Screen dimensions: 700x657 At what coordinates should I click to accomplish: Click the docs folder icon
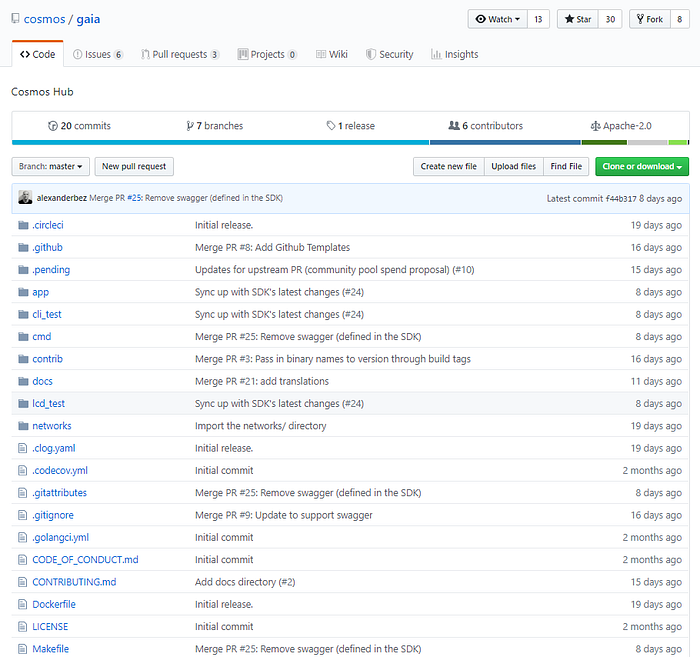pyautogui.click(x=23, y=381)
